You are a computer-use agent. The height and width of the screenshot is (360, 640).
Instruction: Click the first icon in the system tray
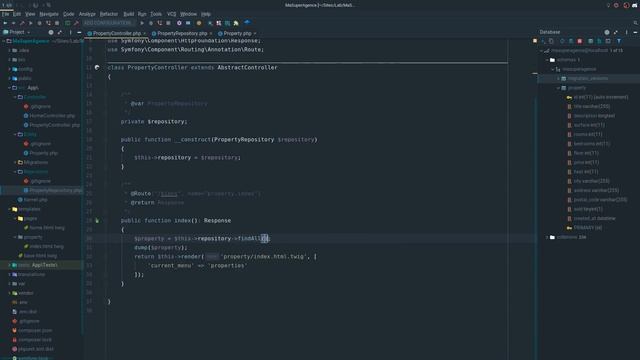pos(608,5)
